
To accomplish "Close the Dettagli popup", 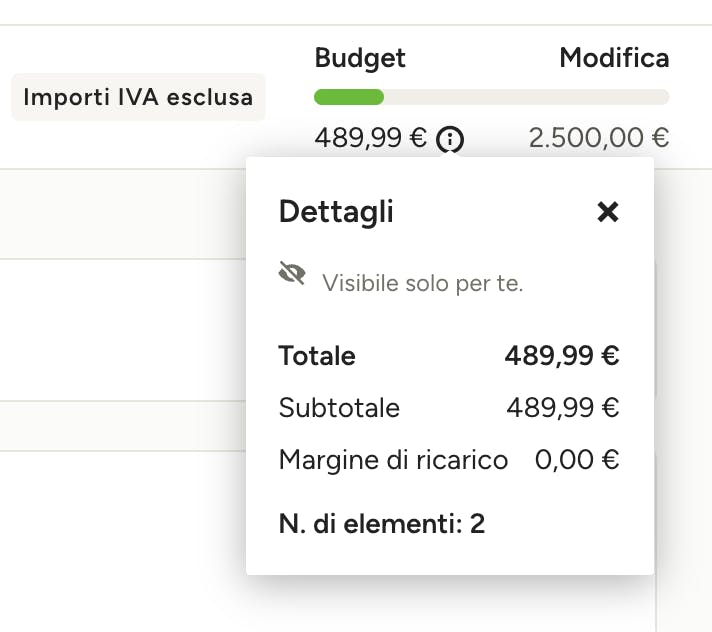I will point(608,212).
